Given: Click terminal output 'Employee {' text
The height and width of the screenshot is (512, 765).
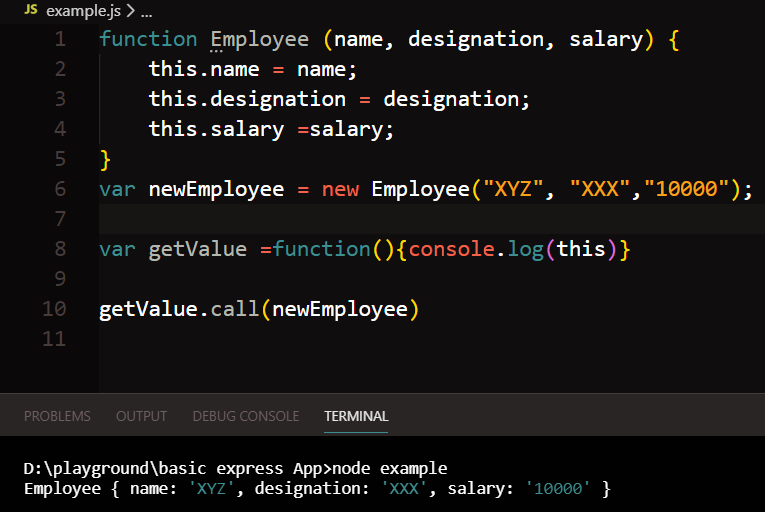Looking at the screenshot, I should [x=72, y=489].
